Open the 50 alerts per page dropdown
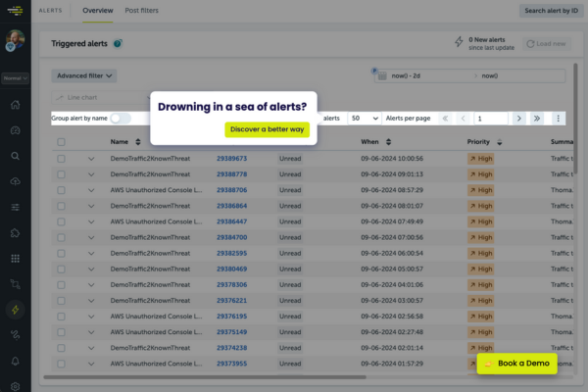The width and height of the screenshot is (588, 392). [364, 118]
